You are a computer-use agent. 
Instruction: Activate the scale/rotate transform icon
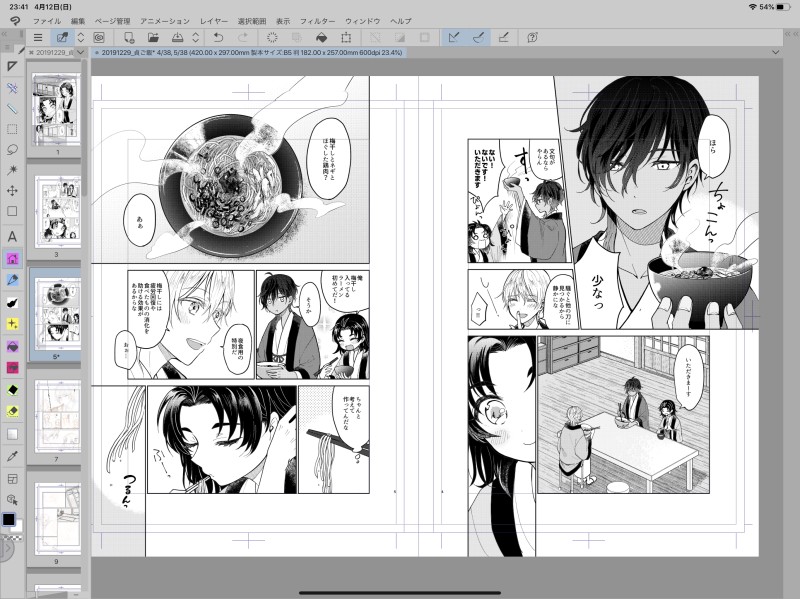[x=346, y=37]
